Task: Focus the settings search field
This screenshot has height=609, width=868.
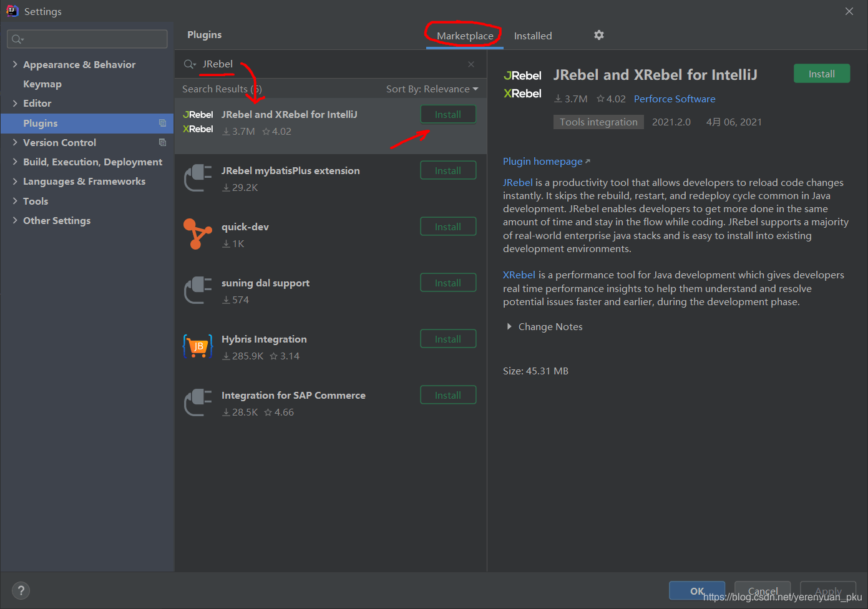Action: [87, 39]
